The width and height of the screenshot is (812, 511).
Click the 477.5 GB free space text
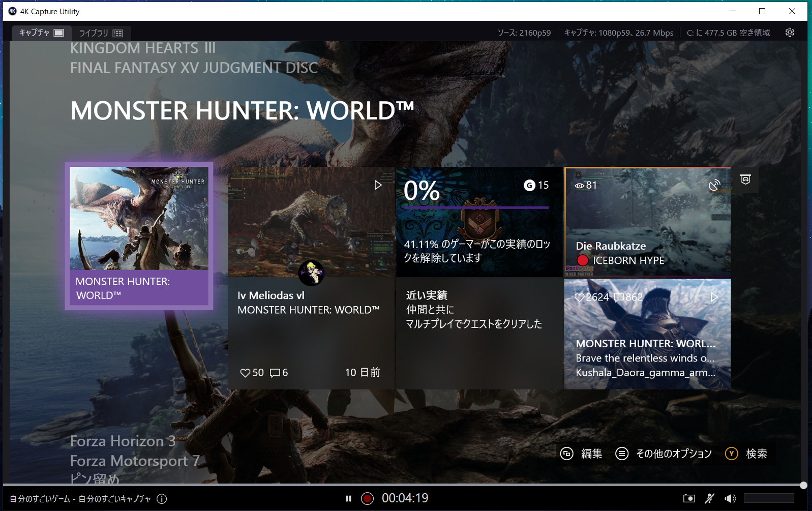[729, 33]
